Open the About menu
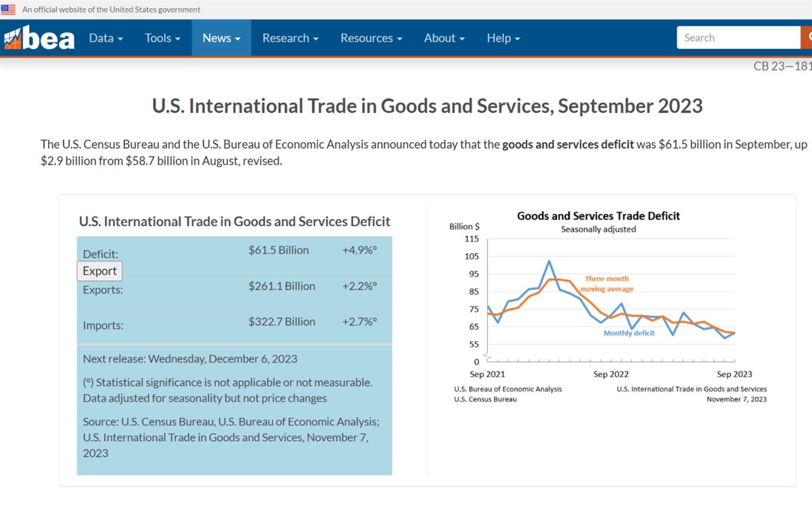Screen dimensions: 812x508 (445, 38)
